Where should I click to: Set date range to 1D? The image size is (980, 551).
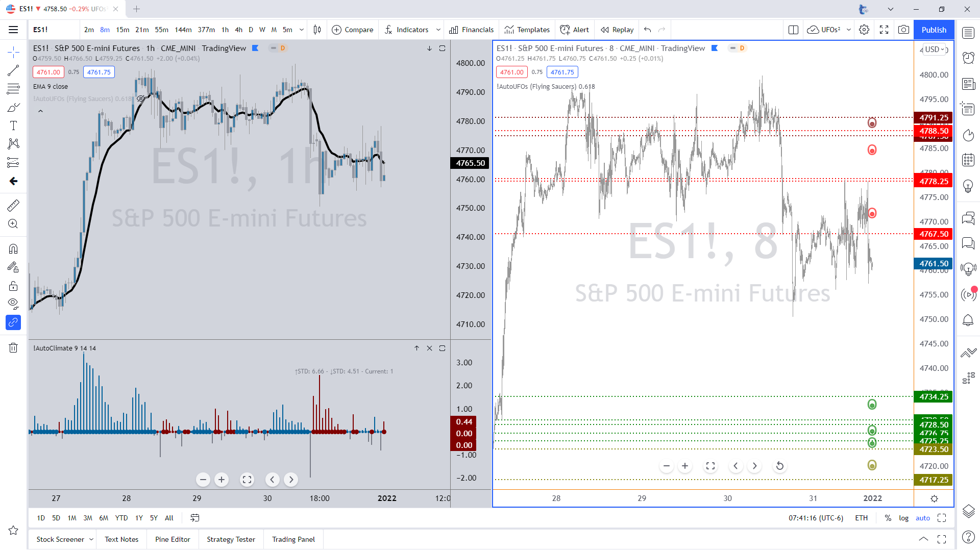click(x=41, y=518)
